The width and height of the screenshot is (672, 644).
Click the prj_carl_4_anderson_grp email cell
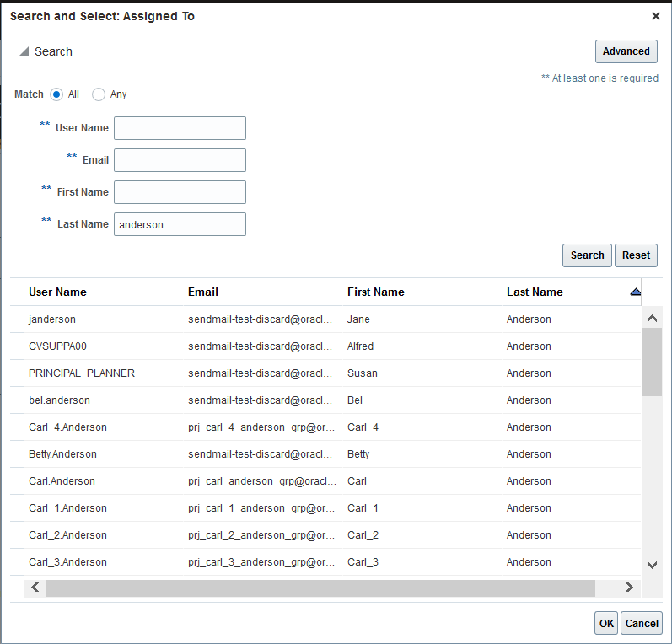263,427
